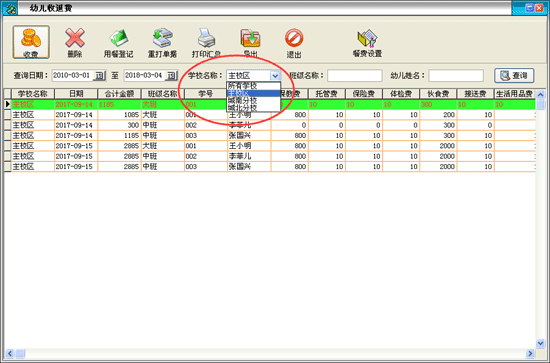Click the 接送费 column header
Screen dimensions: 550x363
[x=475, y=94]
